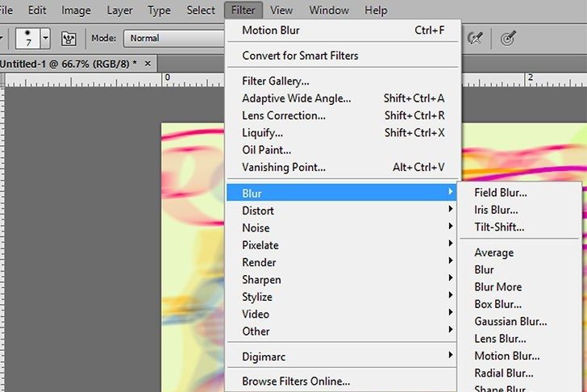The height and width of the screenshot is (392, 587).
Task: Select Tilt-Shift blur
Action: click(x=499, y=227)
